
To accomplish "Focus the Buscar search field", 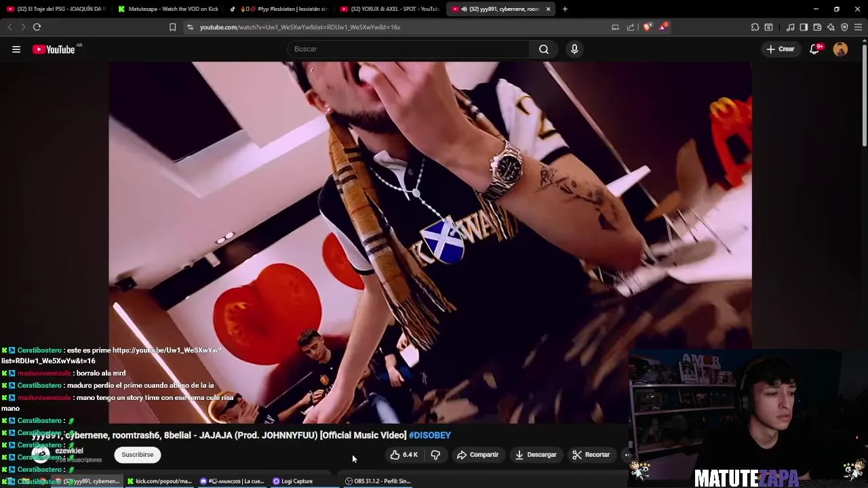I will [409, 49].
